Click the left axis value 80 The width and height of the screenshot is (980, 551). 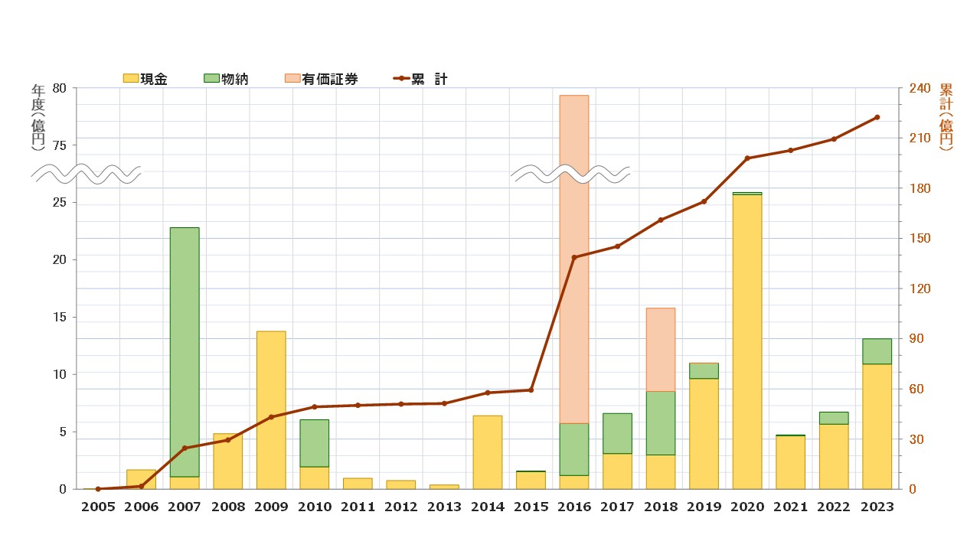pos(60,88)
